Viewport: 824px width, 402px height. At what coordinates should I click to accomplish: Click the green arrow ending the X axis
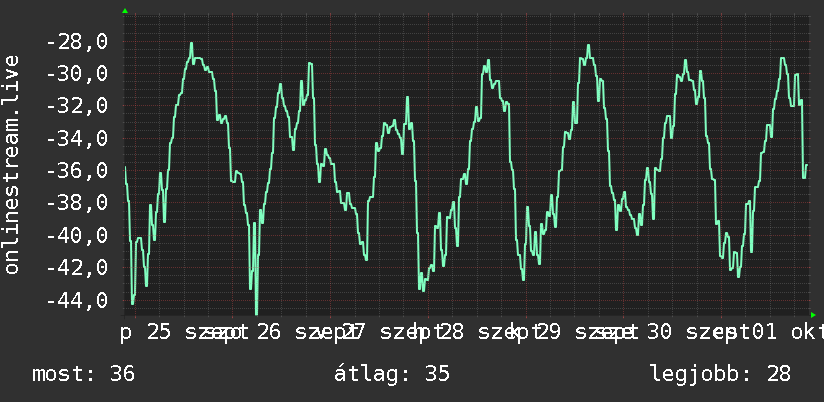(x=813, y=315)
